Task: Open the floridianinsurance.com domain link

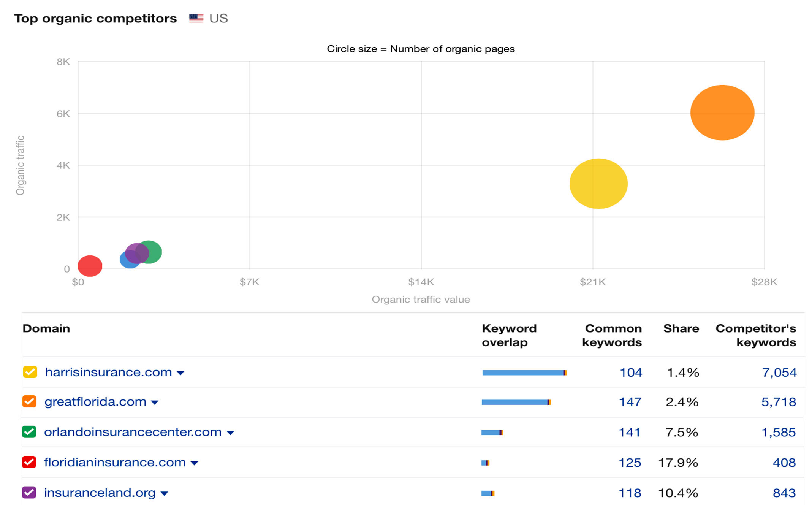Action: coord(115,462)
